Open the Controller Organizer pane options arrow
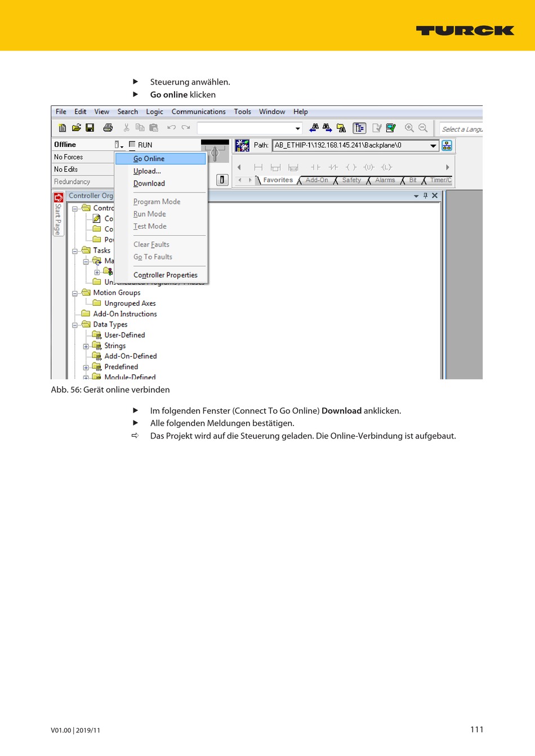The height and width of the screenshot is (756, 535). tap(416, 196)
